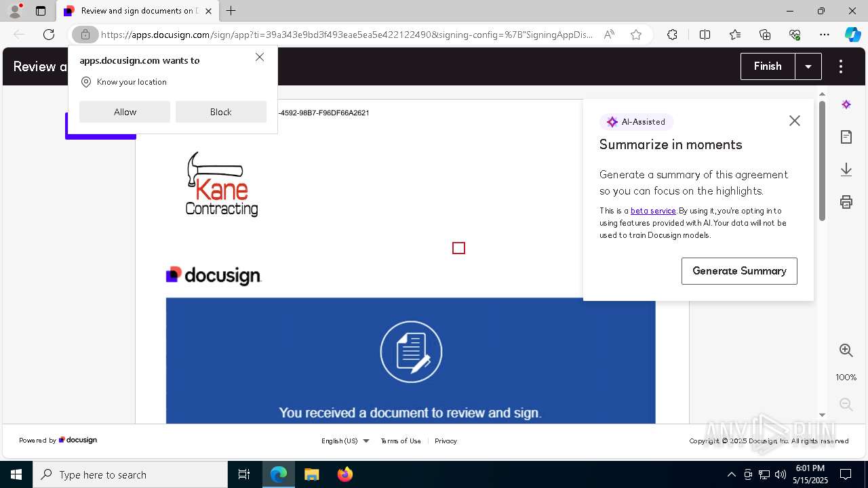The width and height of the screenshot is (868, 488).
Task: Open the document view icon in sidebar
Action: 846,137
